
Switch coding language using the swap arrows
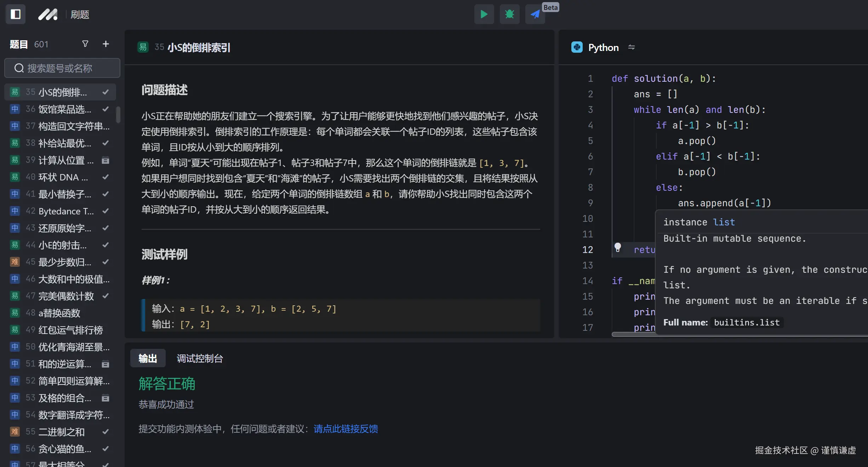tap(632, 47)
